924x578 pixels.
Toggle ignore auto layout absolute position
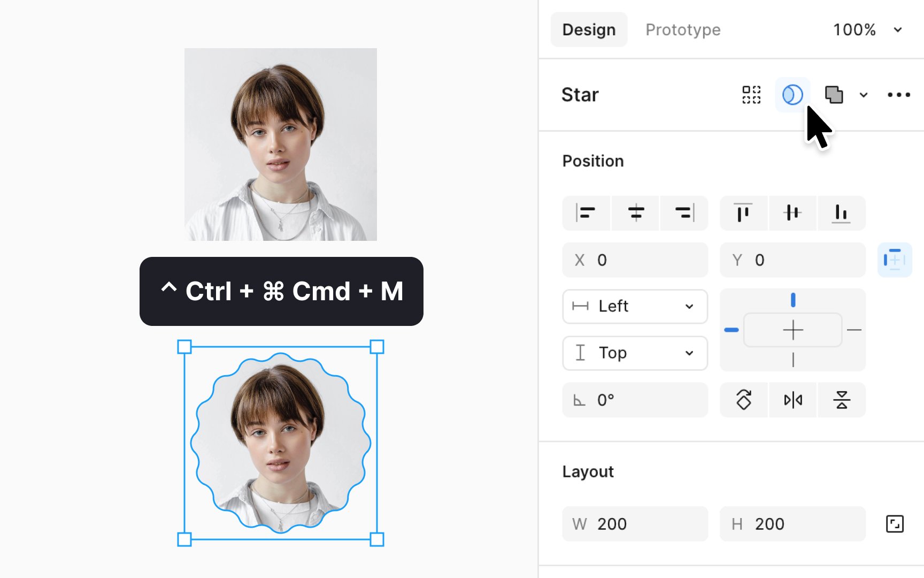(x=895, y=260)
